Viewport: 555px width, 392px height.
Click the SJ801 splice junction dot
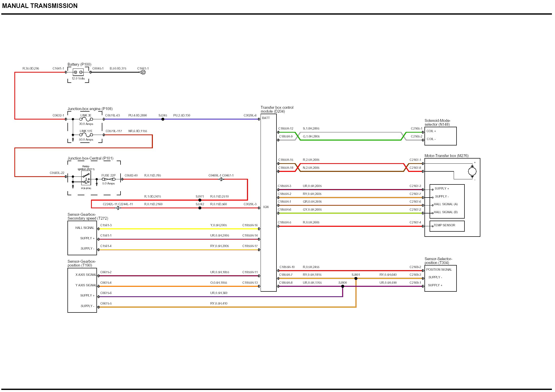tap(356, 278)
